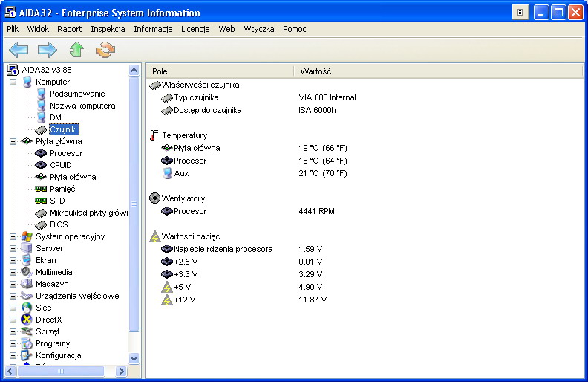Click the Pamięć memory module icon
This screenshot has height=382, width=588.
(x=41, y=189)
